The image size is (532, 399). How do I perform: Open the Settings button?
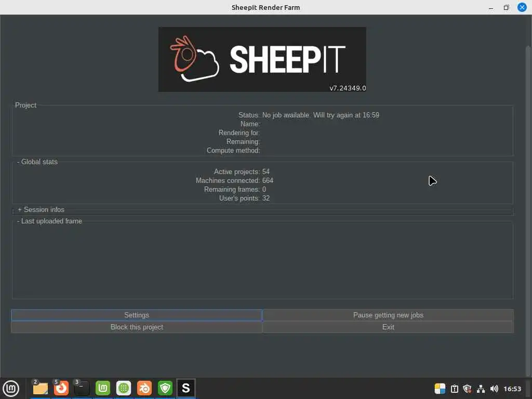click(x=137, y=315)
